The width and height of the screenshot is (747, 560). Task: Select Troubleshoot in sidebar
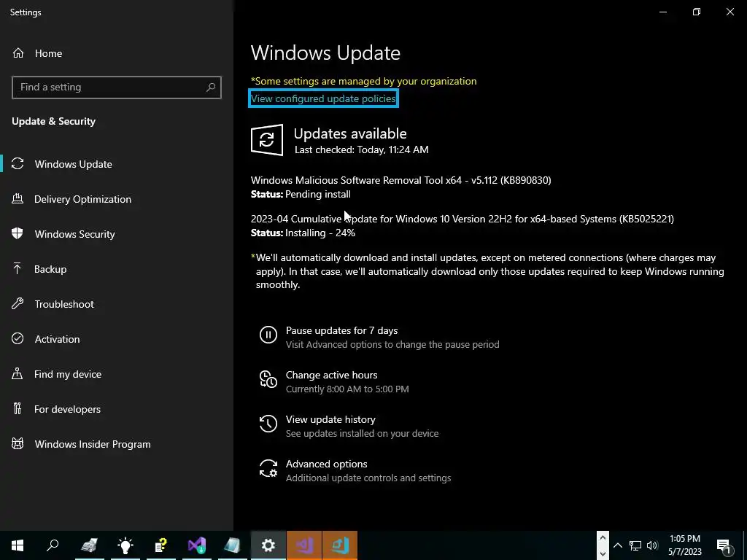click(117, 304)
